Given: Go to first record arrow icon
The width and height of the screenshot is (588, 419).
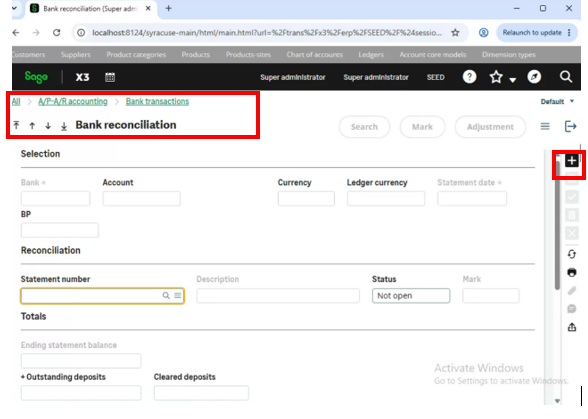Looking at the screenshot, I should pos(16,125).
